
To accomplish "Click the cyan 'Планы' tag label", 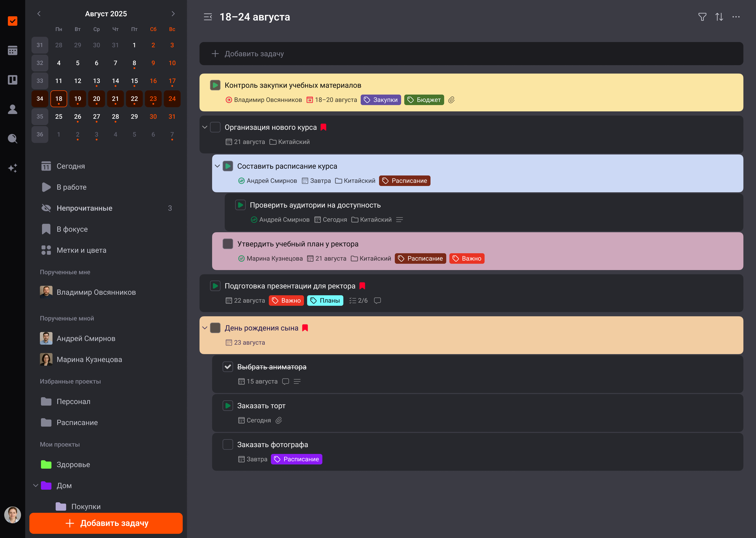I will pyautogui.click(x=325, y=301).
